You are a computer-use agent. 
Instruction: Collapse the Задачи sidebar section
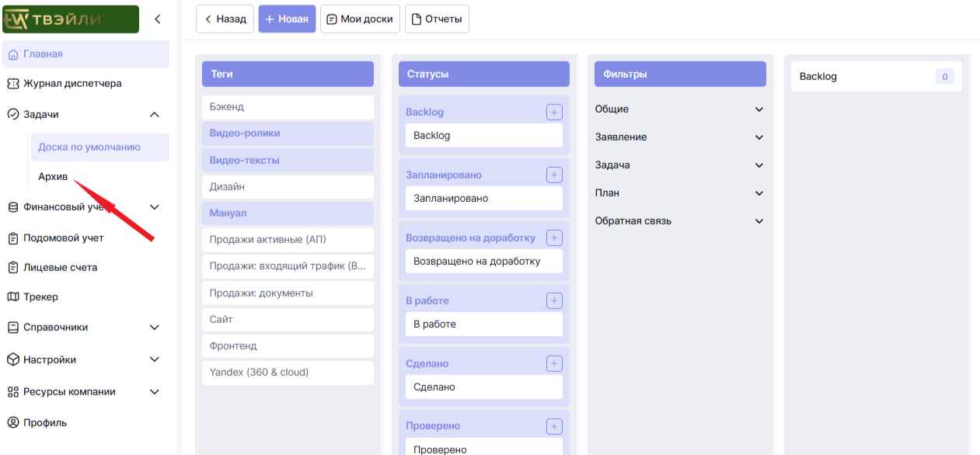coord(154,115)
